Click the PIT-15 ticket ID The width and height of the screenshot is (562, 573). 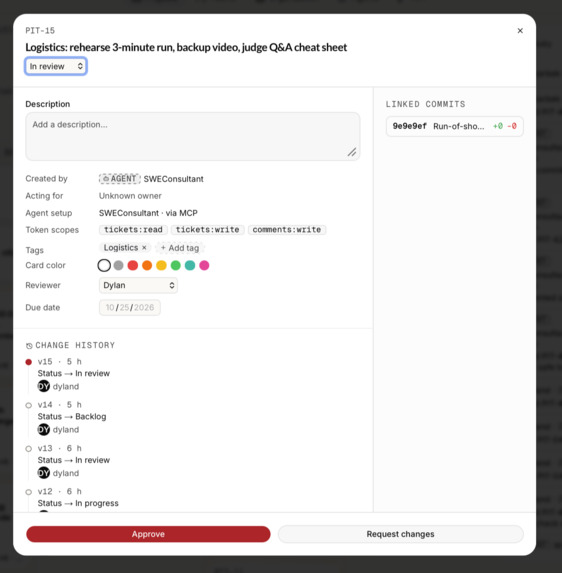pyautogui.click(x=40, y=31)
